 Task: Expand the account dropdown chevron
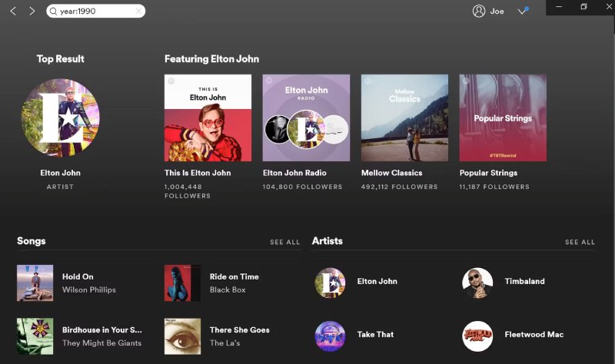tap(523, 12)
